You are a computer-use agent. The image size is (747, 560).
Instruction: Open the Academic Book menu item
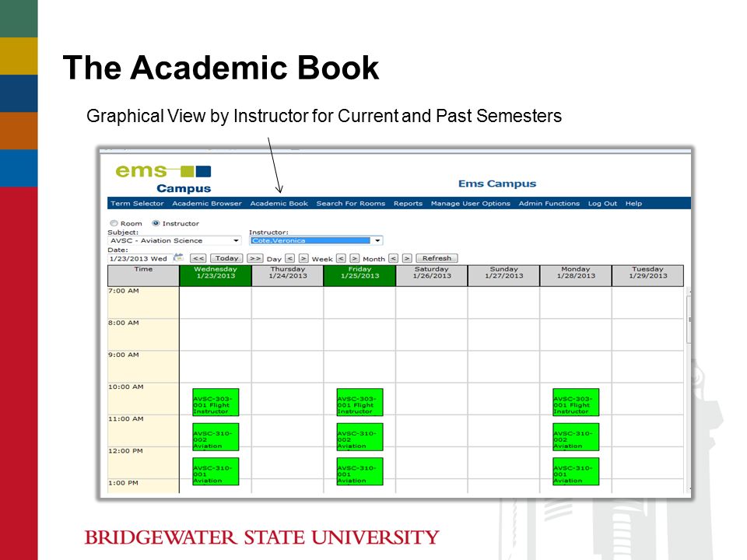[x=279, y=203]
